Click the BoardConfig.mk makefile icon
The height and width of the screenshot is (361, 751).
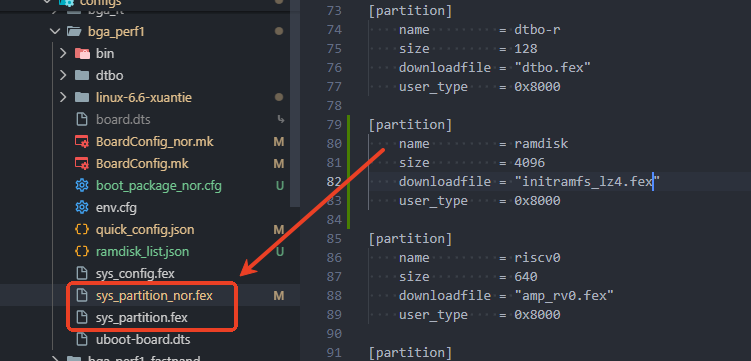(x=82, y=164)
